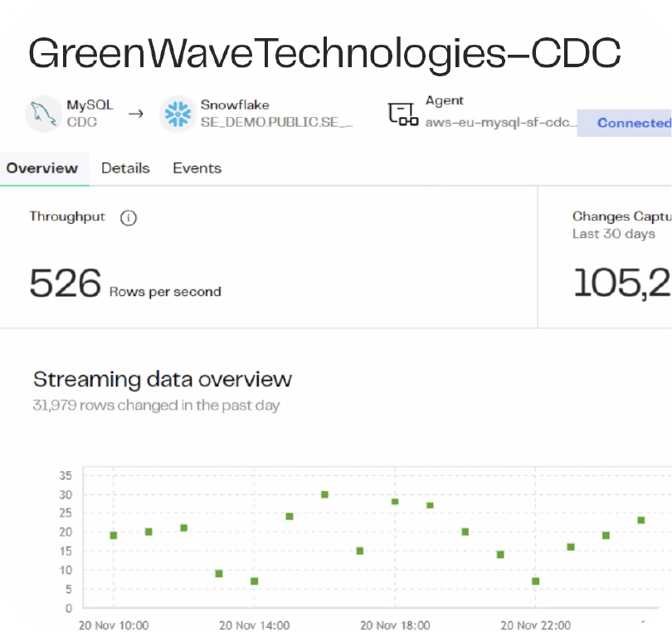Open the Changes Captured last 30 days card
The height and width of the screenshot is (632, 672).
coord(621,257)
